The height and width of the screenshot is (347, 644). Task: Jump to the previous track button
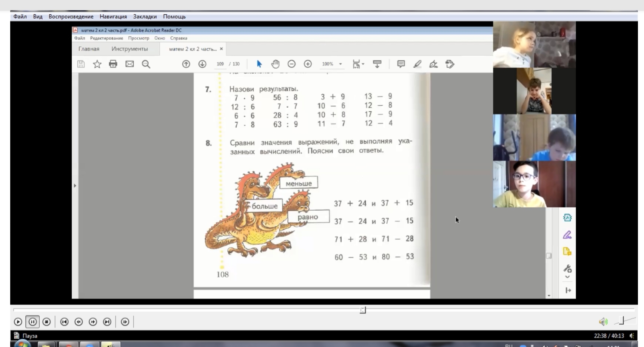click(64, 322)
